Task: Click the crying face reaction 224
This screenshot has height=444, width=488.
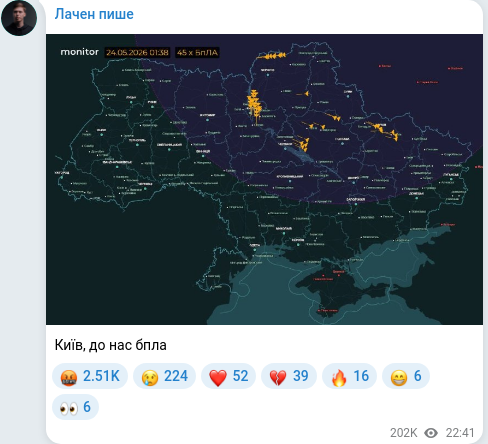Action: pyautogui.click(x=164, y=376)
